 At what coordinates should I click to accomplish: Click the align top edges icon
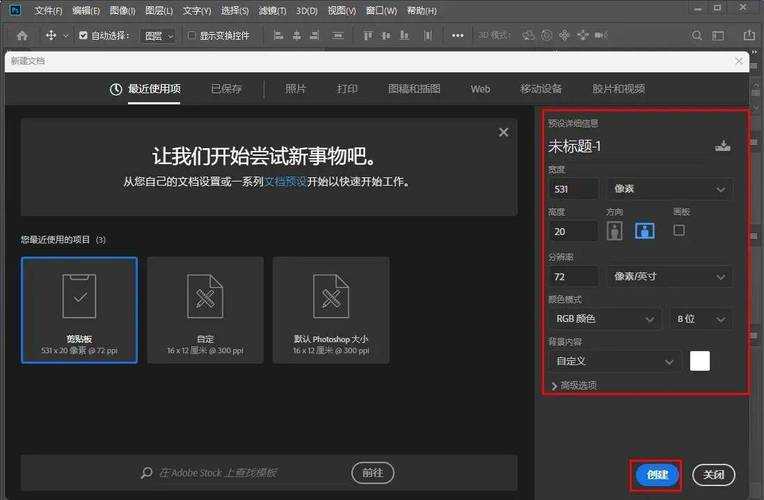368,35
